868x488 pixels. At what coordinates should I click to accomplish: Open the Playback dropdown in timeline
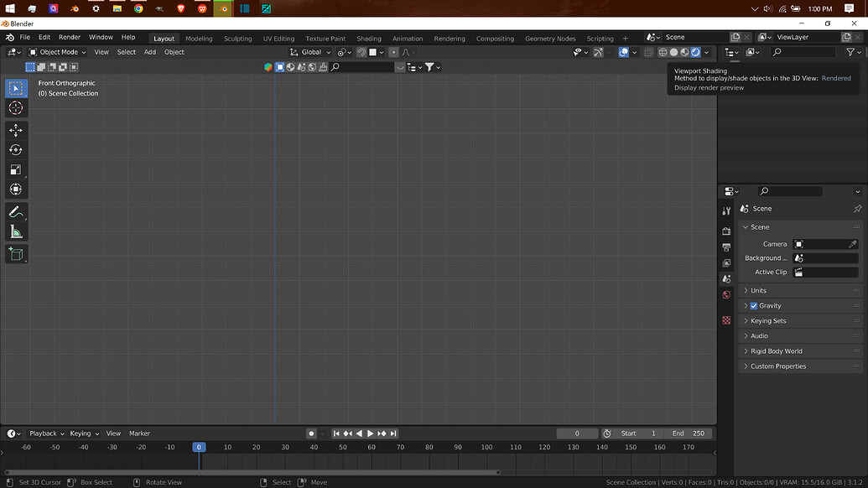[x=46, y=433]
